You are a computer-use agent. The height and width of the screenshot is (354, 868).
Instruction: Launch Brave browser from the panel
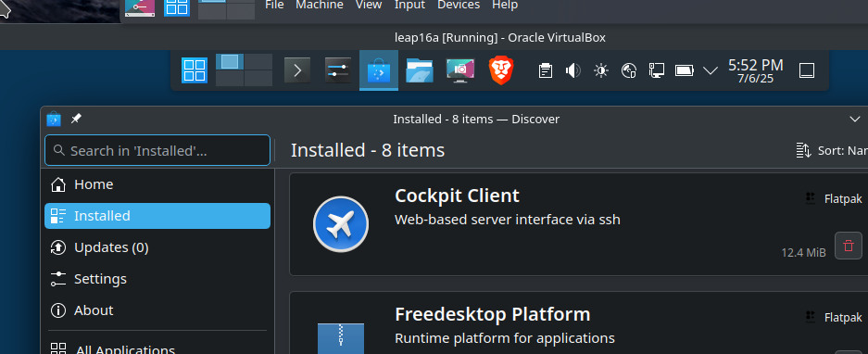501,70
